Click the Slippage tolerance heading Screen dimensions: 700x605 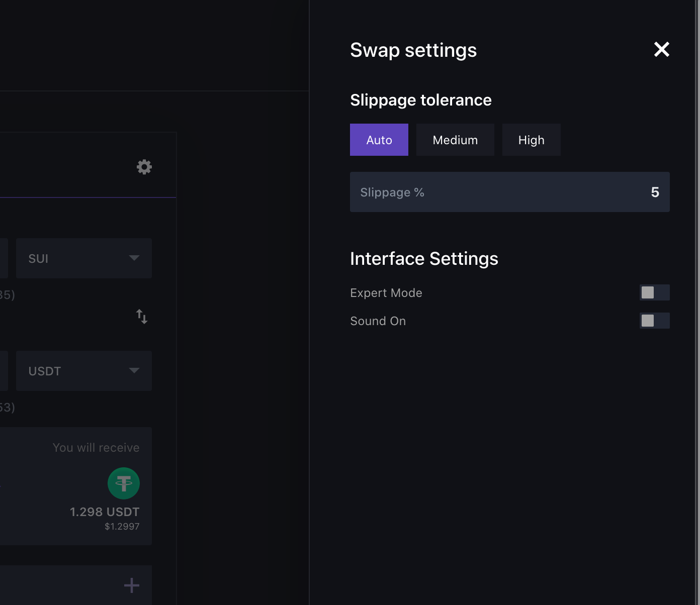click(x=421, y=100)
